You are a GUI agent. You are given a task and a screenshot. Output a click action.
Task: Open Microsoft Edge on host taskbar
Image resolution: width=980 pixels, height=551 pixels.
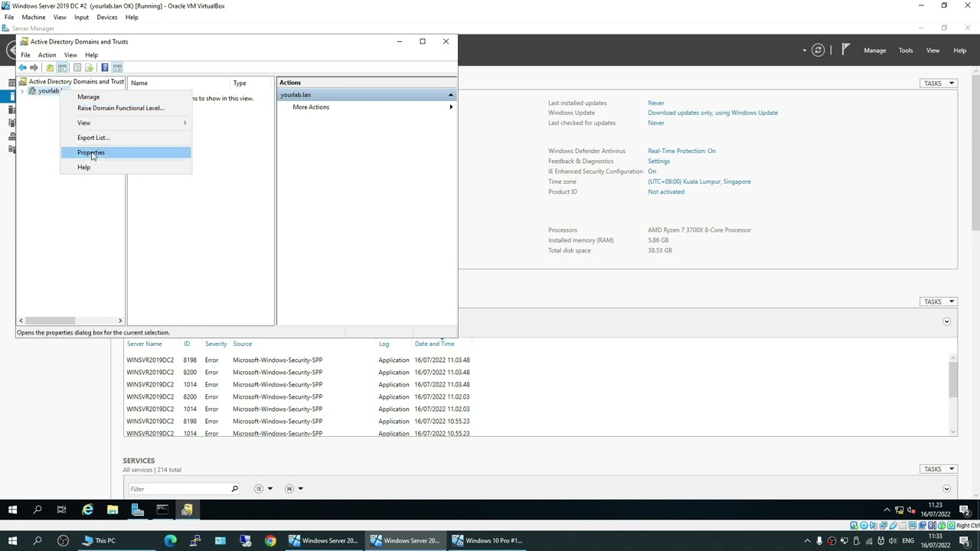coord(170,541)
